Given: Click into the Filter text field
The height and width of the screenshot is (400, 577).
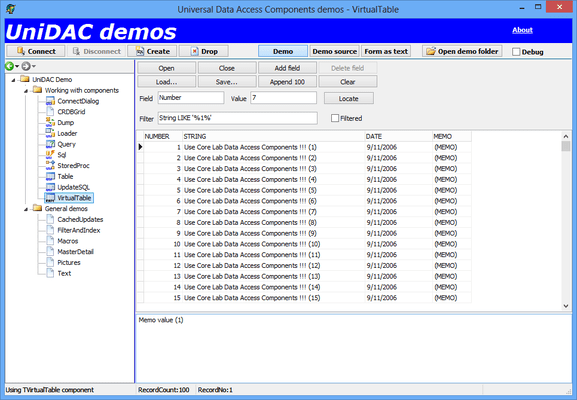Looking at the screenshot, I should (238, 118).
